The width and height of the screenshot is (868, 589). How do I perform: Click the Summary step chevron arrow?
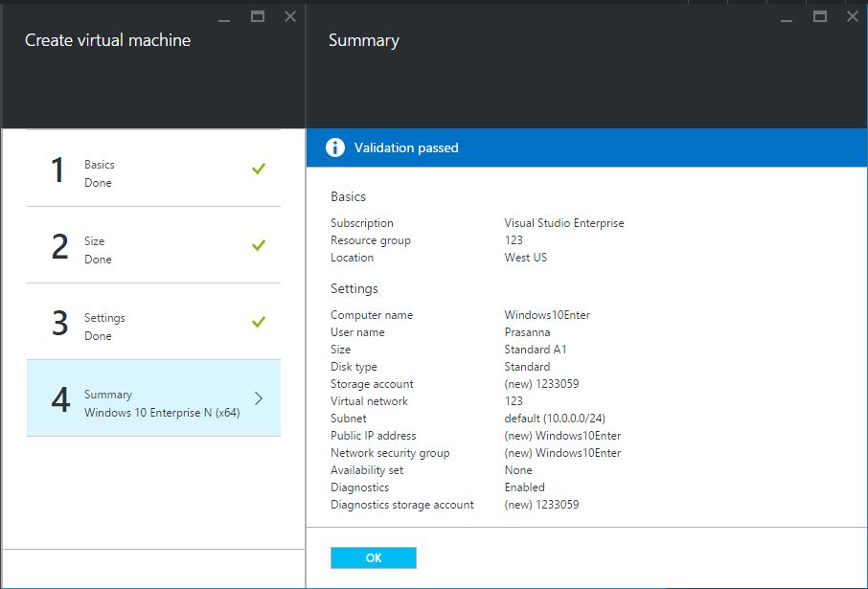tap(259, 398)
